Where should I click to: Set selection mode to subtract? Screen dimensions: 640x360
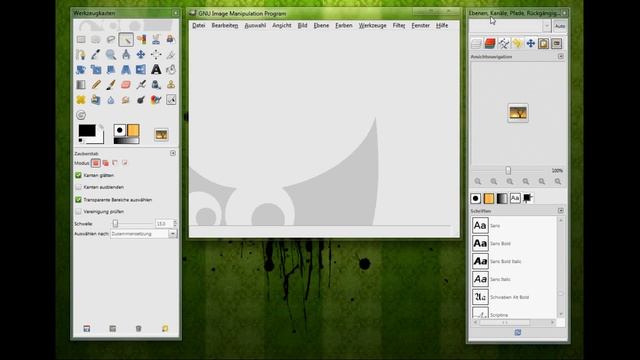pyautogui.click(x=115, y=163)
